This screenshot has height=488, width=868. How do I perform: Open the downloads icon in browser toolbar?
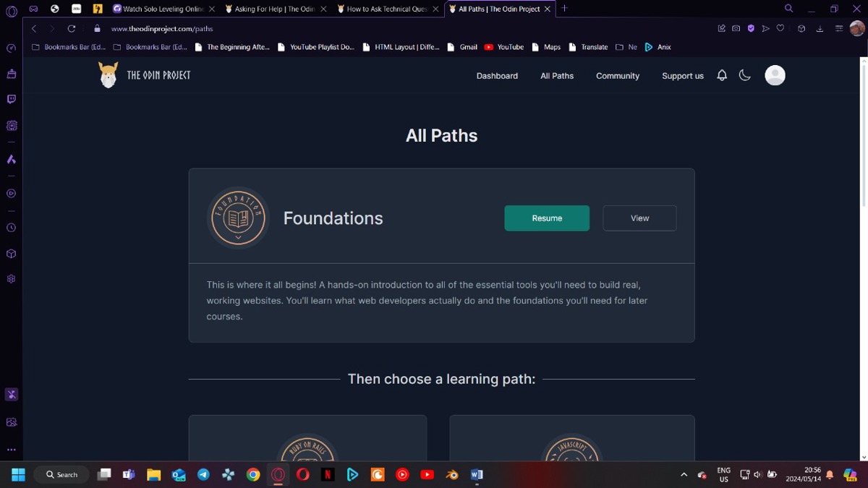820,29
